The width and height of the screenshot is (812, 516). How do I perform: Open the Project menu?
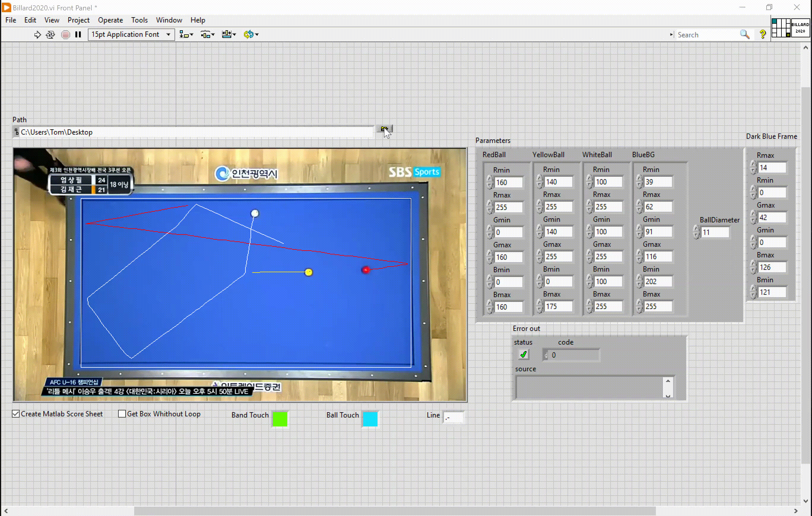pos(78,20)
